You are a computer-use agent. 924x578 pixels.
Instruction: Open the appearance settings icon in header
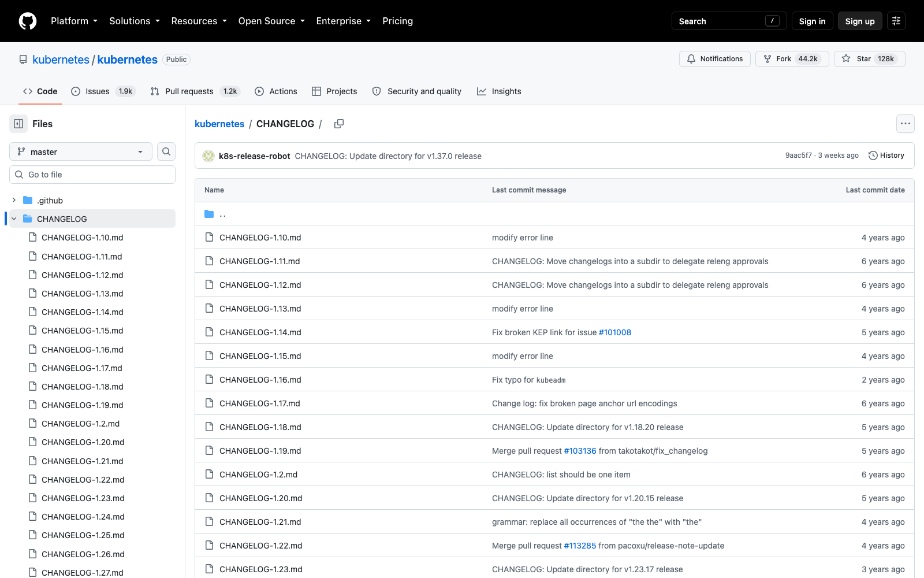[896, 21]
